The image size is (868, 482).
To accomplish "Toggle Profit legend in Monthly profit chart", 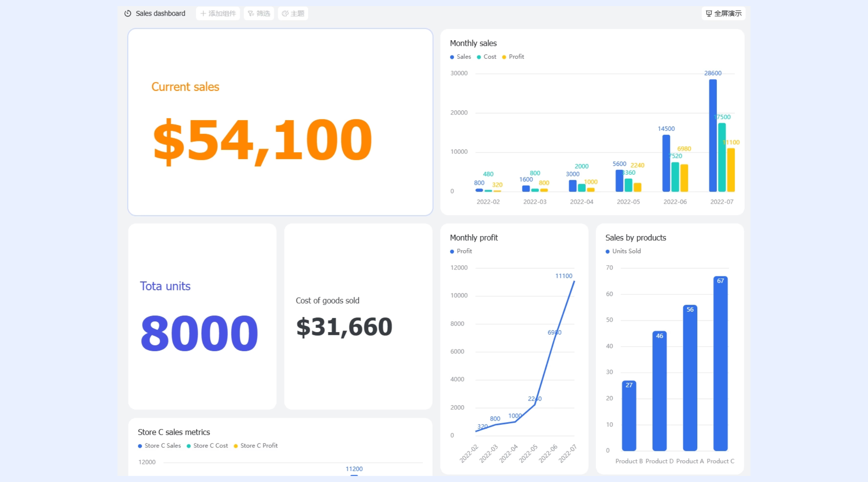I will coord(461,251).
